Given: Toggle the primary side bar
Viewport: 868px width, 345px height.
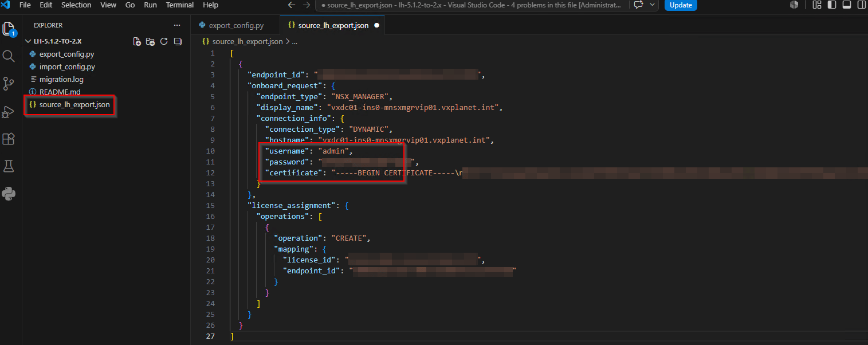Looking at the screenshot, I should (832, 5).
